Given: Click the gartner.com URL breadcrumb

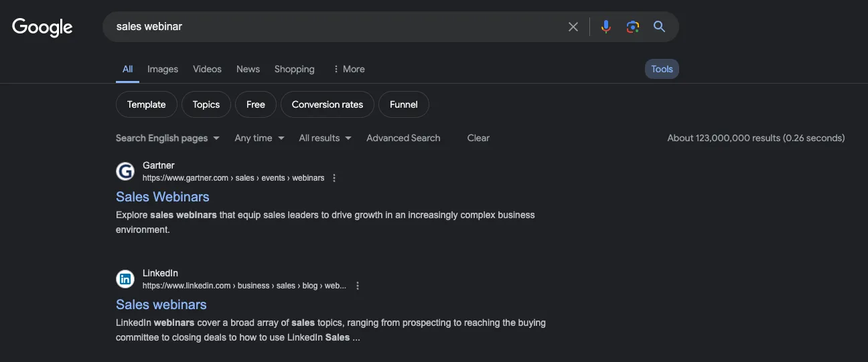Looking at the screenshot, I should 234,178.
